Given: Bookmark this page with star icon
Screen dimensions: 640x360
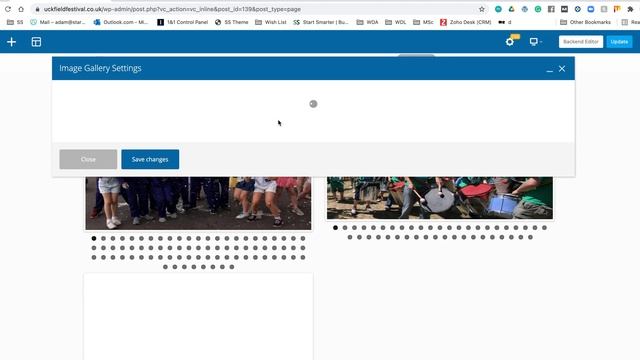Looking at the screenshot, I should point(482,9).
